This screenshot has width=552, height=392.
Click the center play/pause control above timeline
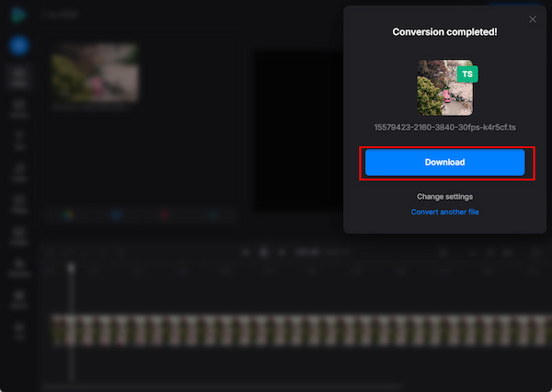click(264, 252)
